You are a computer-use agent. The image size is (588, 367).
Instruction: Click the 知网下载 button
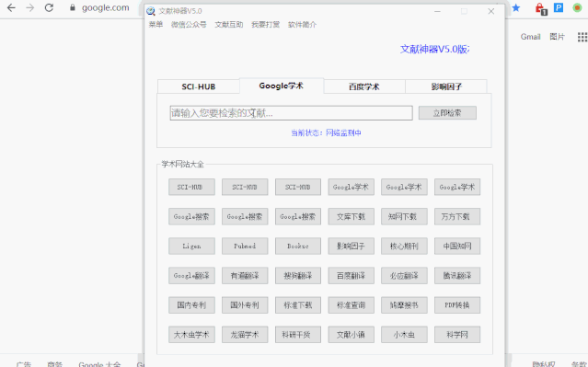[404, 217]
